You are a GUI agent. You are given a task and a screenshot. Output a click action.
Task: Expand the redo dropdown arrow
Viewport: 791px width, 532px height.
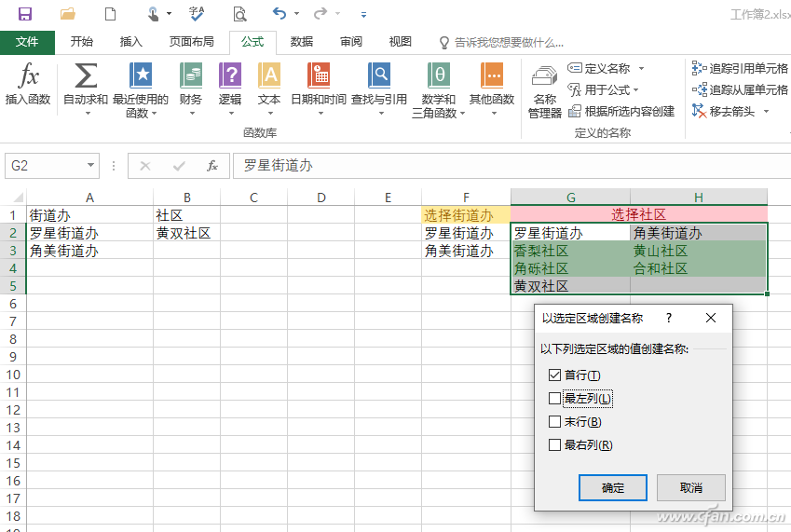337,14
